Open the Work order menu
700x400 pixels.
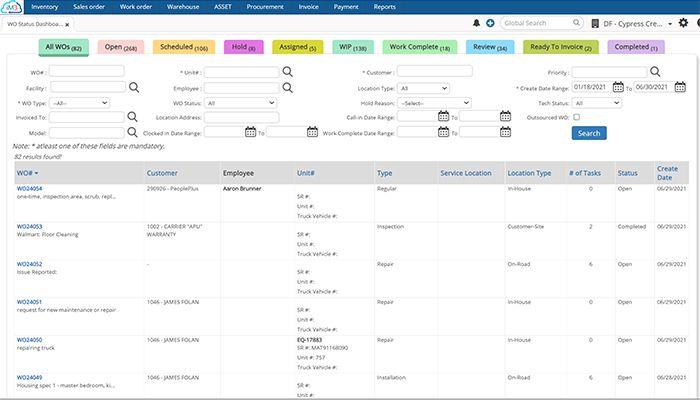point(136,7)
